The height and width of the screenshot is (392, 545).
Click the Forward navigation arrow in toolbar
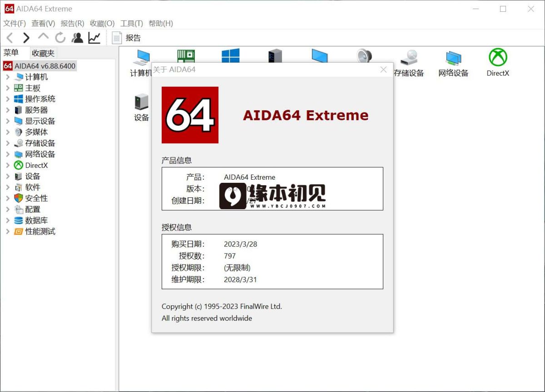(x=26, y=38)
